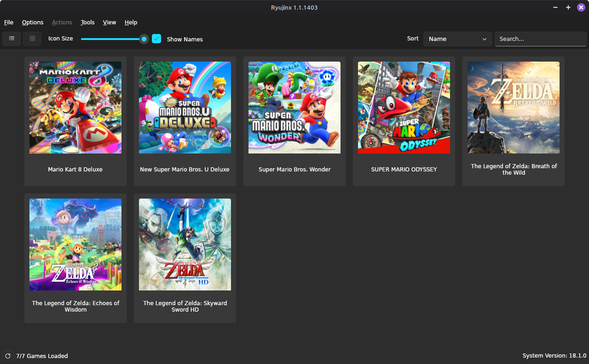
Task: Open the File menu
Action: (9, 22)
